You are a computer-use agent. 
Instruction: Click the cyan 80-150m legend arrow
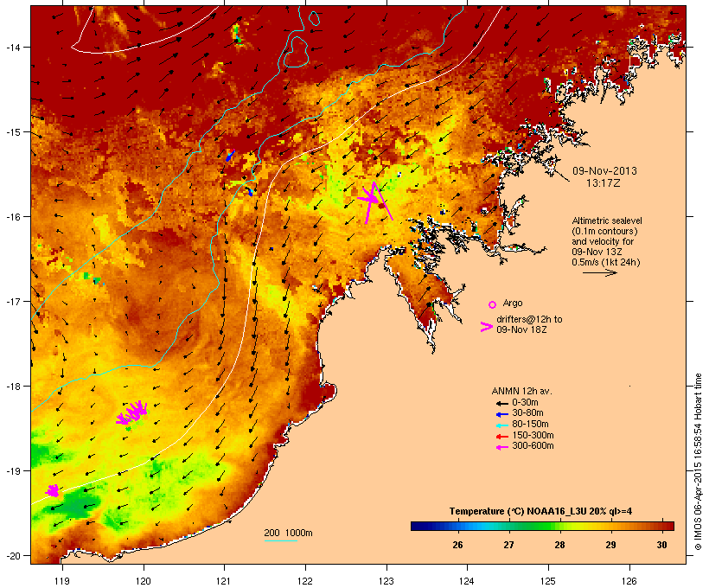point(501,425)
